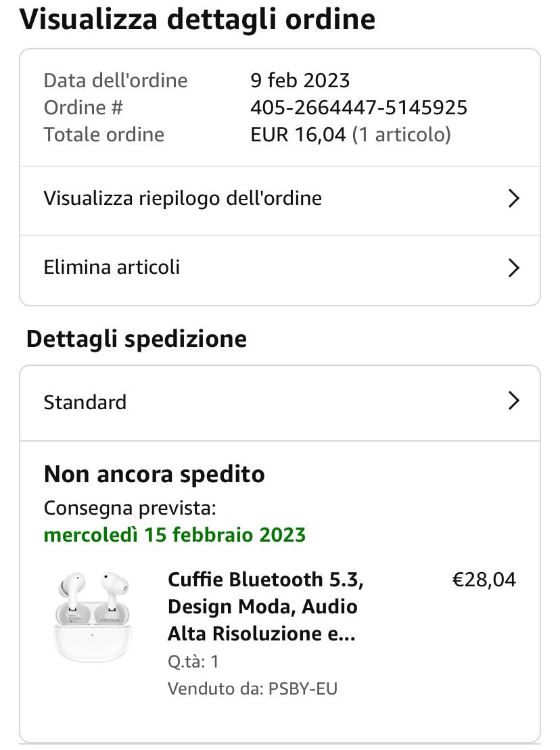
Task: Tap the green delivery date mercoledì 15 febbraio
Action: click(x=174, y=535)
